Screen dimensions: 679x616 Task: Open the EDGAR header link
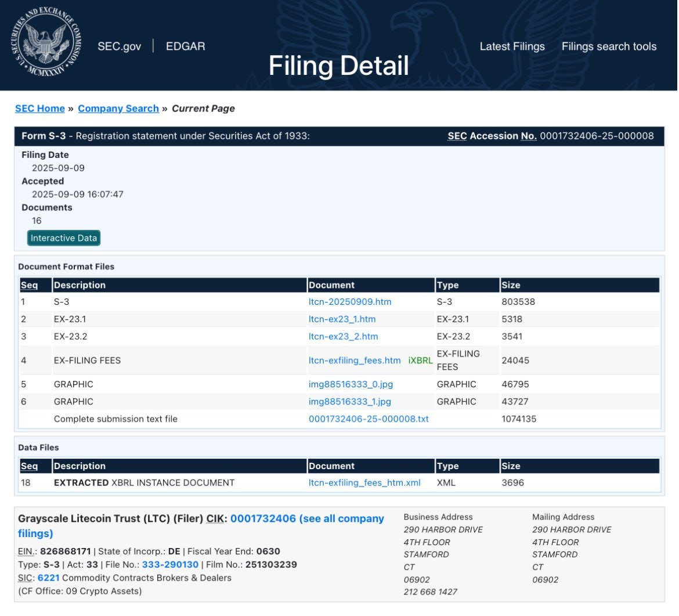pos(185,46)
